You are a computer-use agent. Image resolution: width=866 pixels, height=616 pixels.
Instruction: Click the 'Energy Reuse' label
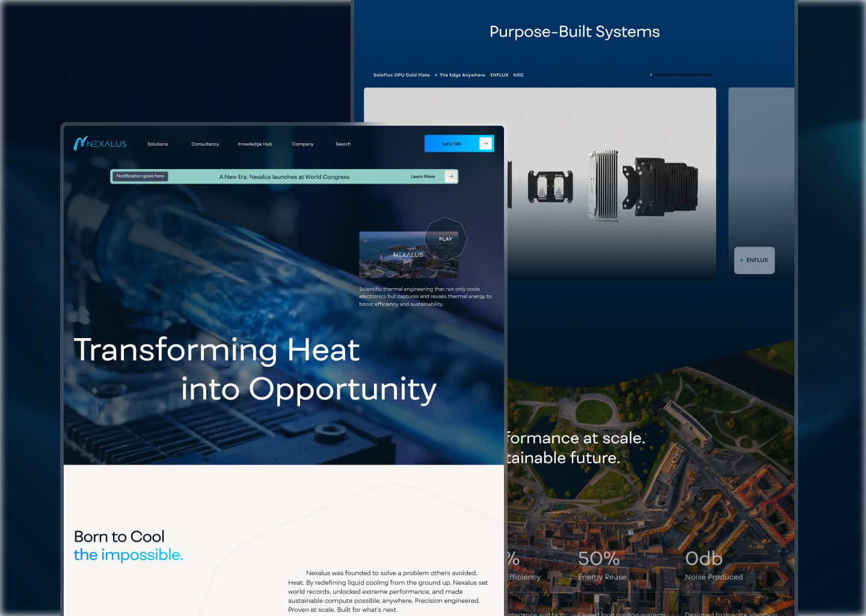click(x=602, y=577)
